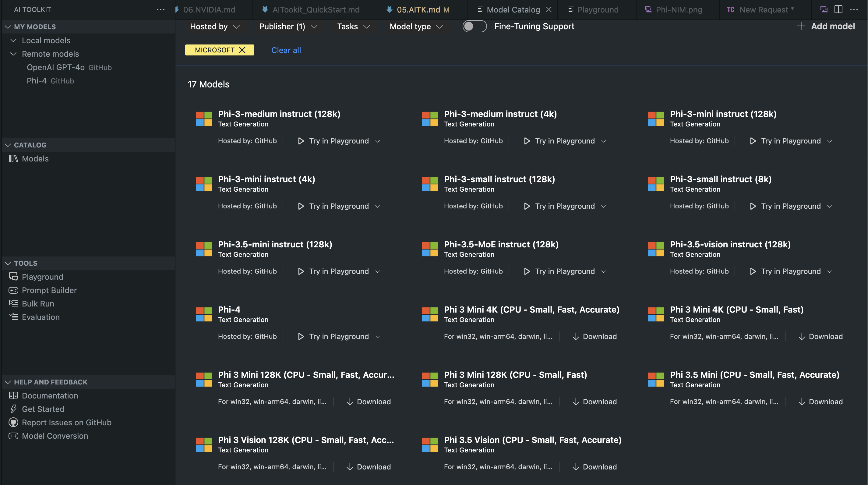868x485 pixels.
Task: Click the '17 Models' count heading
Action: tap(208, 84)
